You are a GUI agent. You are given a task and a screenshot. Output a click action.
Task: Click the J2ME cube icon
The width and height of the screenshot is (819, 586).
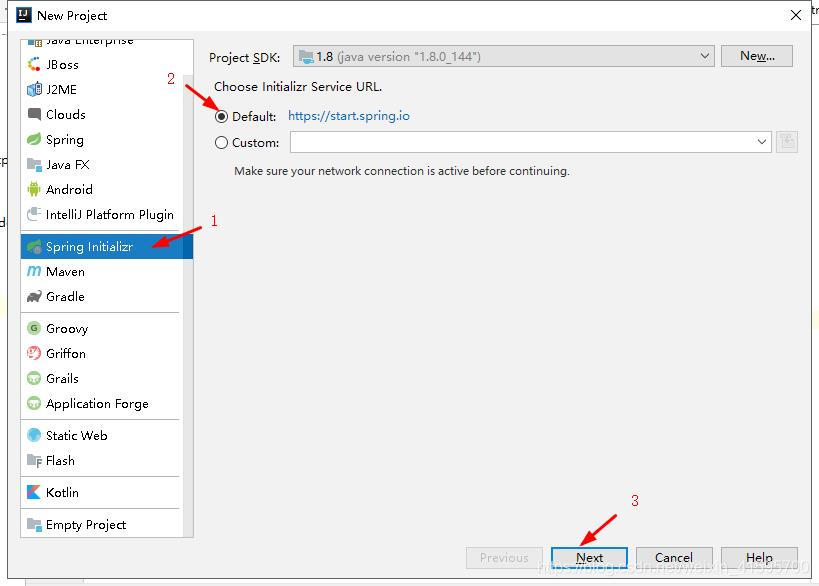(x=34, y=89)
